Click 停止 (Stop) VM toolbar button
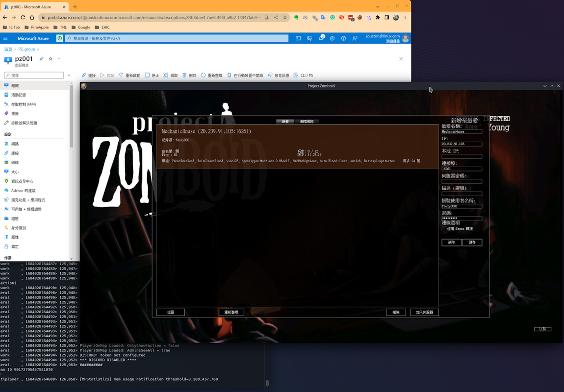The height and width of the screenshot is (392, 564). (x=152, y=75)
